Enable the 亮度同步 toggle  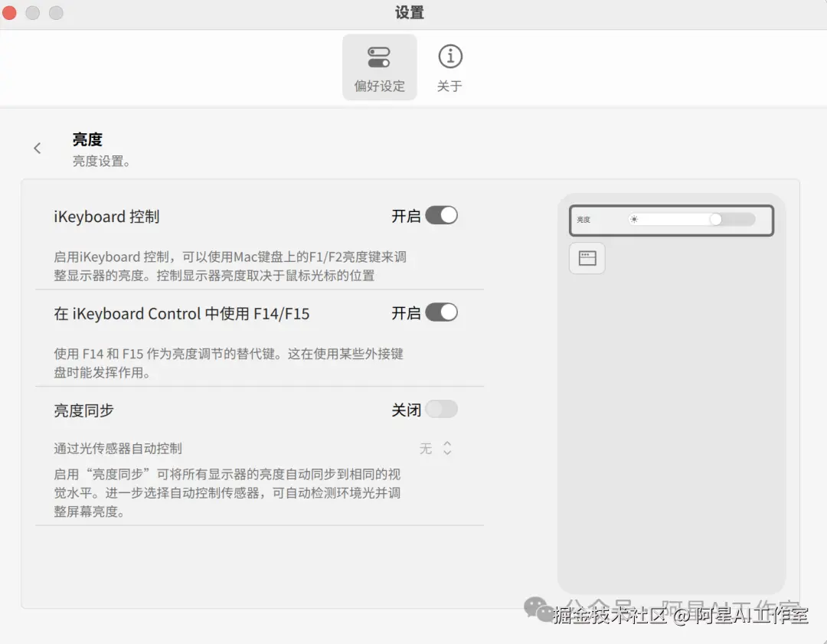(443, 410)
